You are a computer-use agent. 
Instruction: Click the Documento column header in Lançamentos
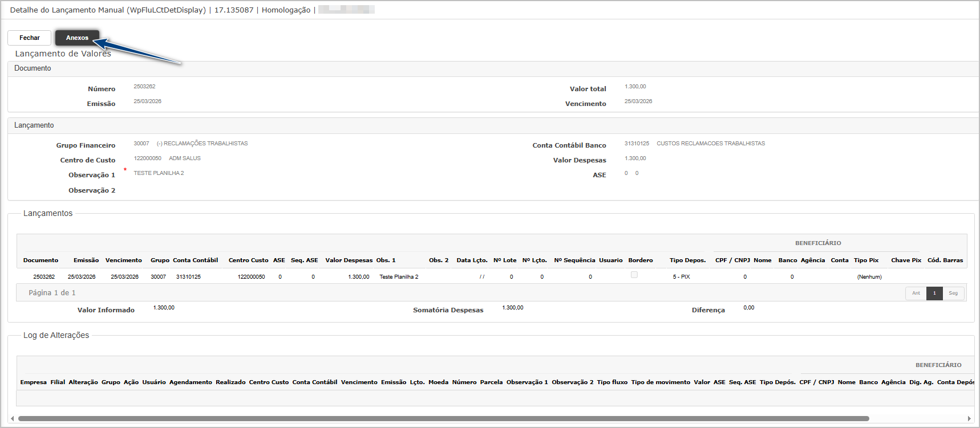[x=41, y=260]
